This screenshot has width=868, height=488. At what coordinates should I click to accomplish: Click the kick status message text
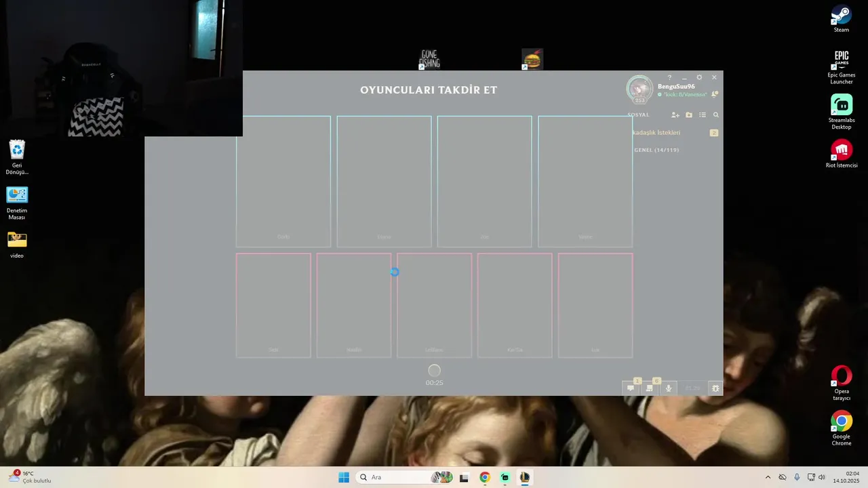point(685,95)
